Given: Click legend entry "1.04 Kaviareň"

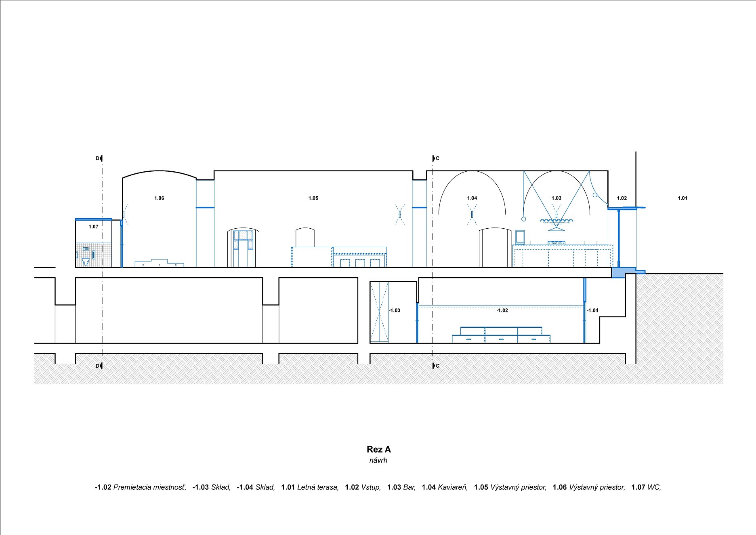Looking at the screenshot, I should point(445,487).
